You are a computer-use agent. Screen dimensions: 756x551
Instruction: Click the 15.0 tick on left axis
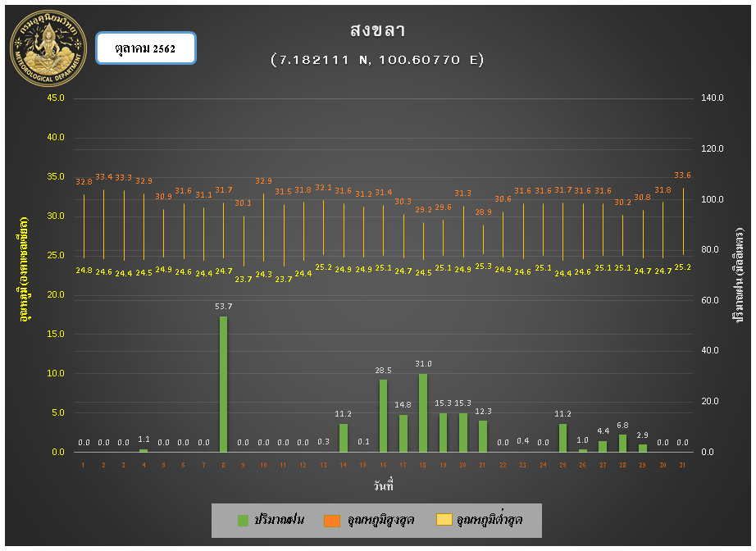[x=56, y=334]
